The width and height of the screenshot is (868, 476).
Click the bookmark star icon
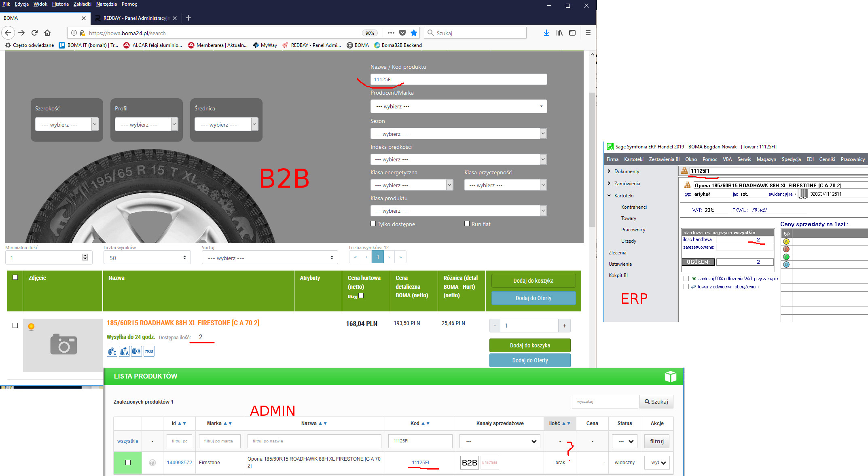(413, 33)
